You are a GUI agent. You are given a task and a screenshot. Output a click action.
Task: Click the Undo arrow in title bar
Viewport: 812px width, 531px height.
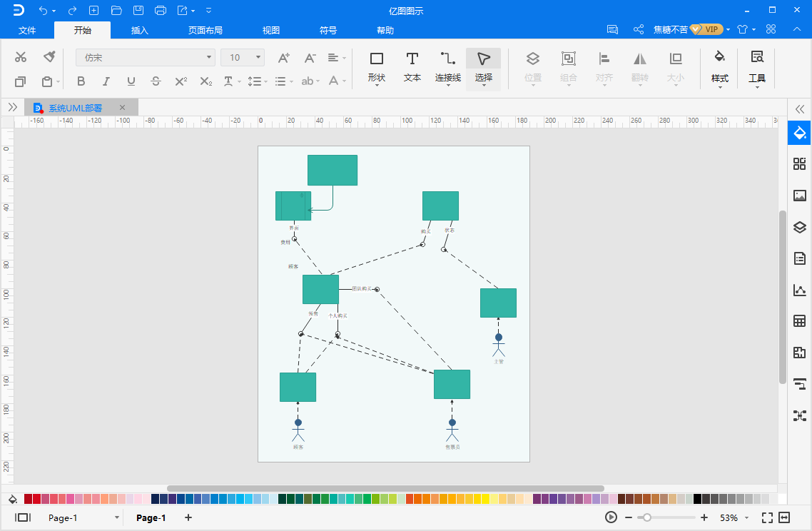click(43, 11)
